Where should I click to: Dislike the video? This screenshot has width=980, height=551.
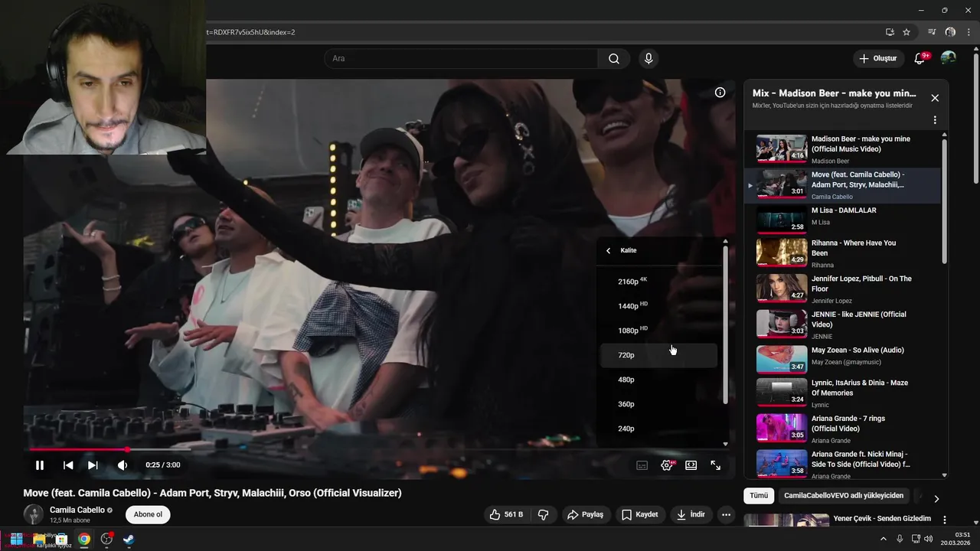[x=544, y=514]
